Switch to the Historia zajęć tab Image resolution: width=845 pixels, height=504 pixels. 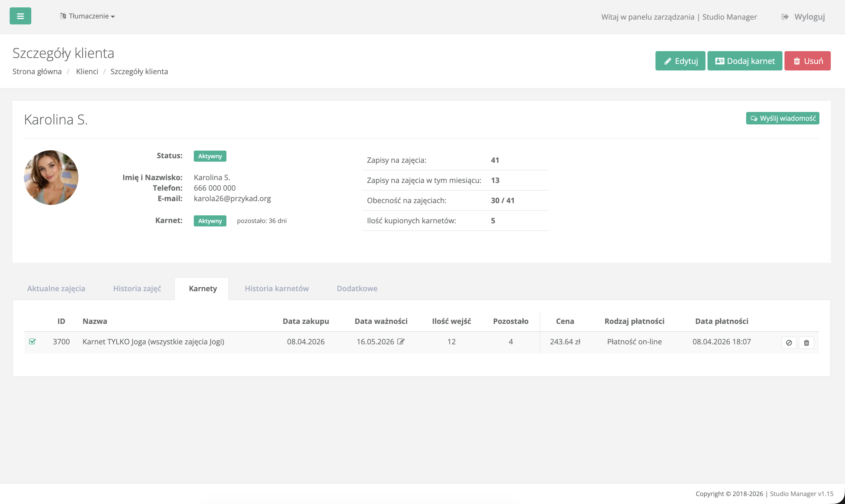[137, 288]
